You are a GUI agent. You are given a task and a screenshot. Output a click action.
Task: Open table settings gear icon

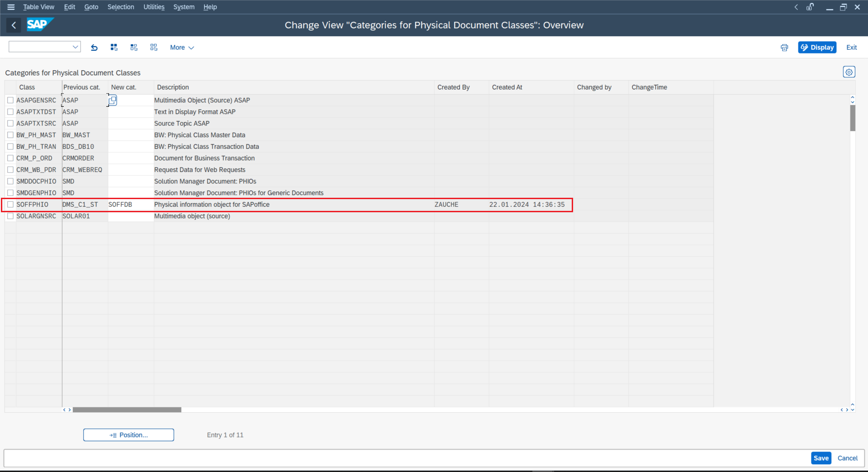849,72
